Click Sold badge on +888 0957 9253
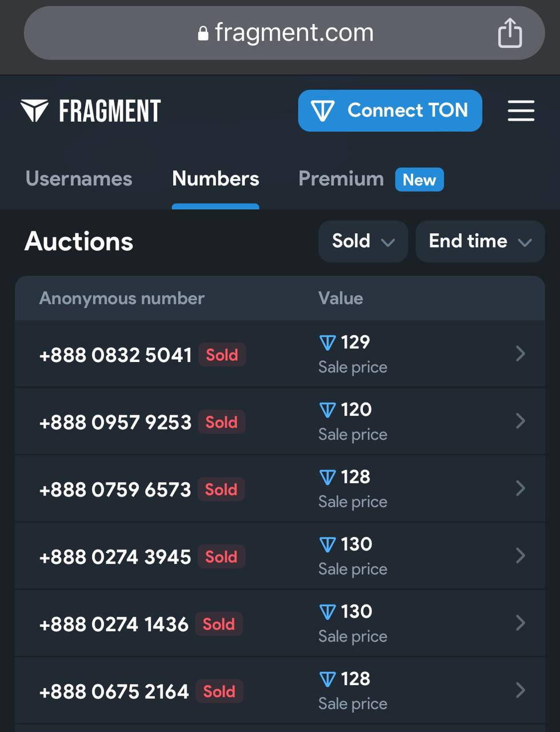 coord(222,422)
